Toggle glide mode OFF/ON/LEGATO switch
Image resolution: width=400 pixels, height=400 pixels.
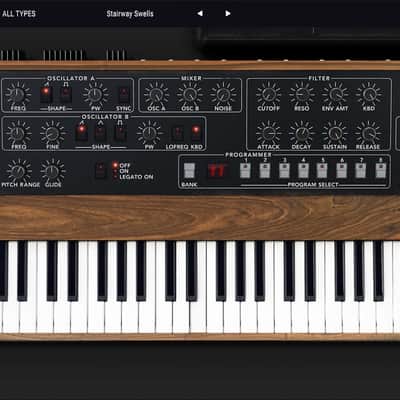tap(101, 170)
